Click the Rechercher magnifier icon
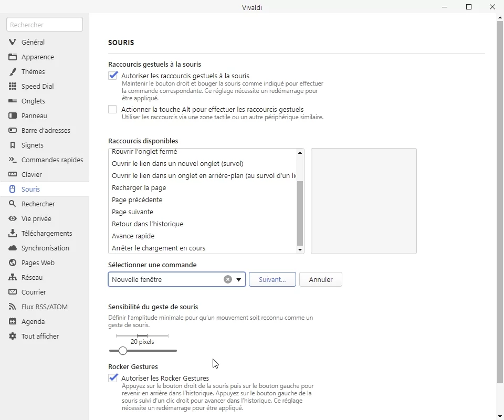The height and width of the screenshot is (420, 504). pos(12,204)
